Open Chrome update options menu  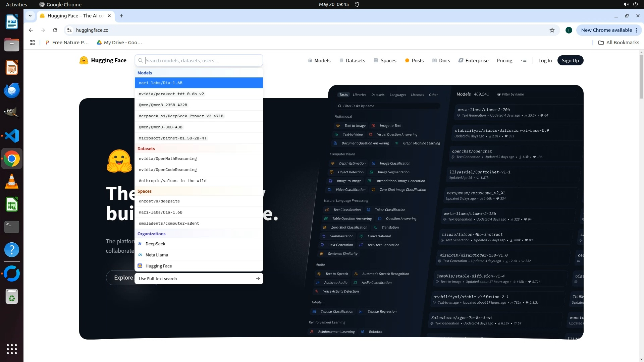click(x=636, y=30)
